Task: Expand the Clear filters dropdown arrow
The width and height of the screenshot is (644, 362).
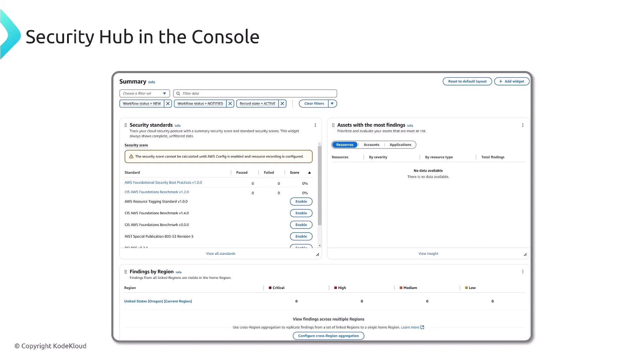Action: 332,104
